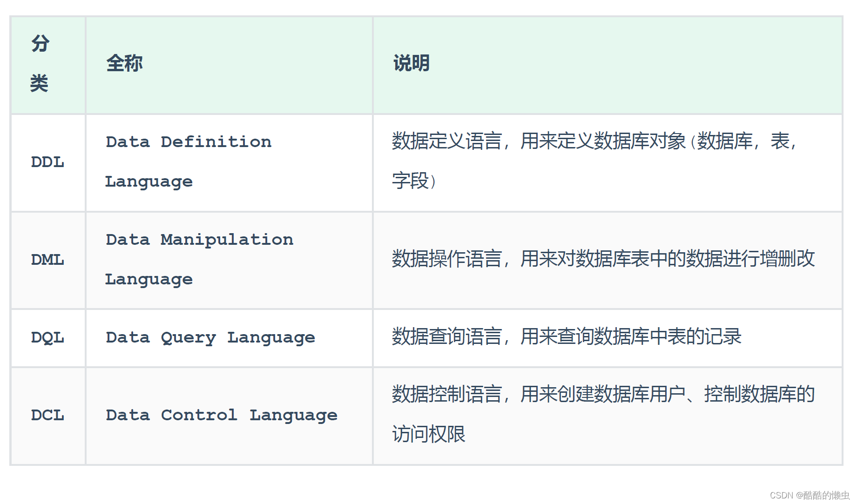Click the Data Definition Language cell
The height and width of the screenshot is (504, 857).
pos(229,163)
